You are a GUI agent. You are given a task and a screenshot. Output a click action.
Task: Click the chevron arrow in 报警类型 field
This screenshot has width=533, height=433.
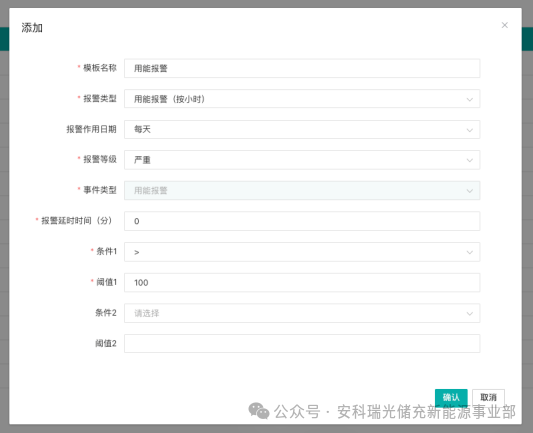[x=469, y=100]
